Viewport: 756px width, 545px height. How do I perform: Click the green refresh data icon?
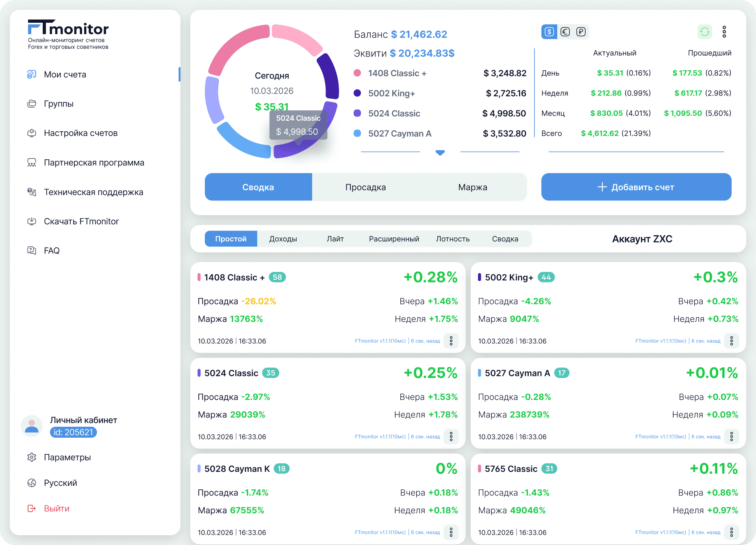[705, 32]
